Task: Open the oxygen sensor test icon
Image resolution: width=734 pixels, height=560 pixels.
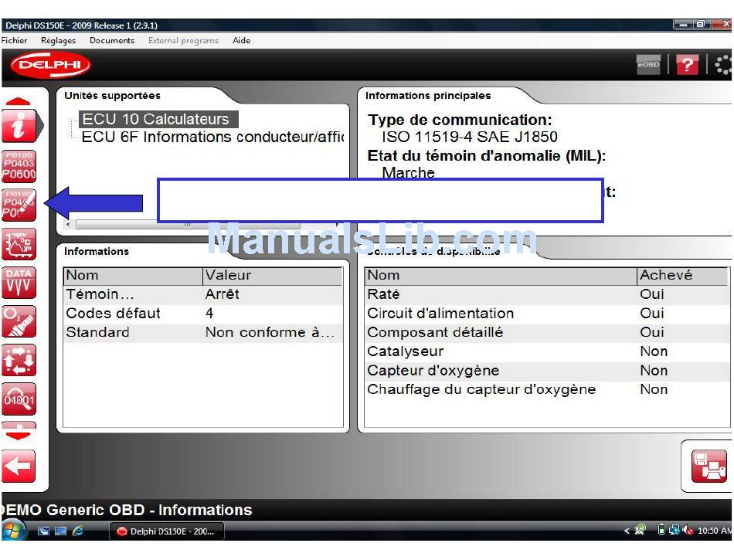Action: coord(19,321)
